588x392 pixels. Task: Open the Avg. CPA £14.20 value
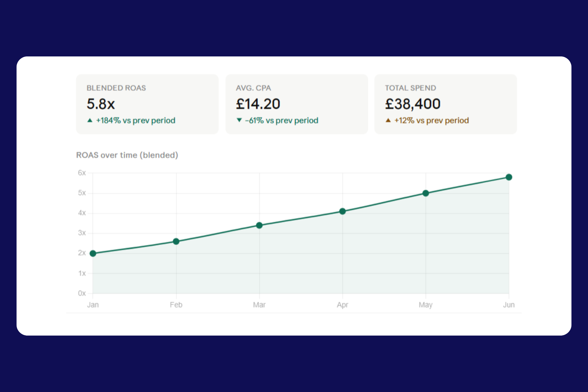click(x=258, y=104)
